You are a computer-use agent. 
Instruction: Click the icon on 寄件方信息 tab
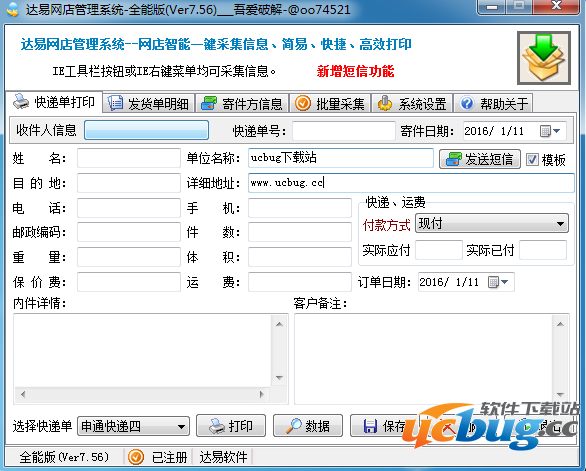point(209,104)
